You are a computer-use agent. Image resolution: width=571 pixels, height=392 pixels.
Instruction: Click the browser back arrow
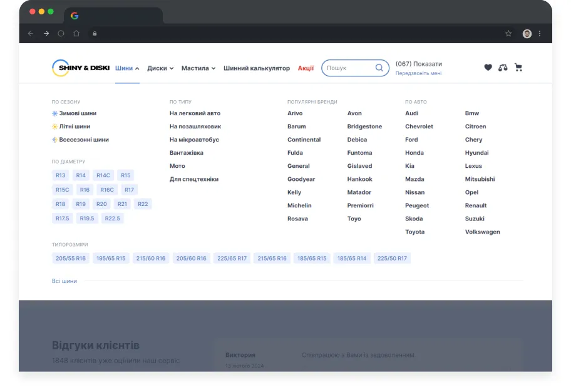pos(31,34)
